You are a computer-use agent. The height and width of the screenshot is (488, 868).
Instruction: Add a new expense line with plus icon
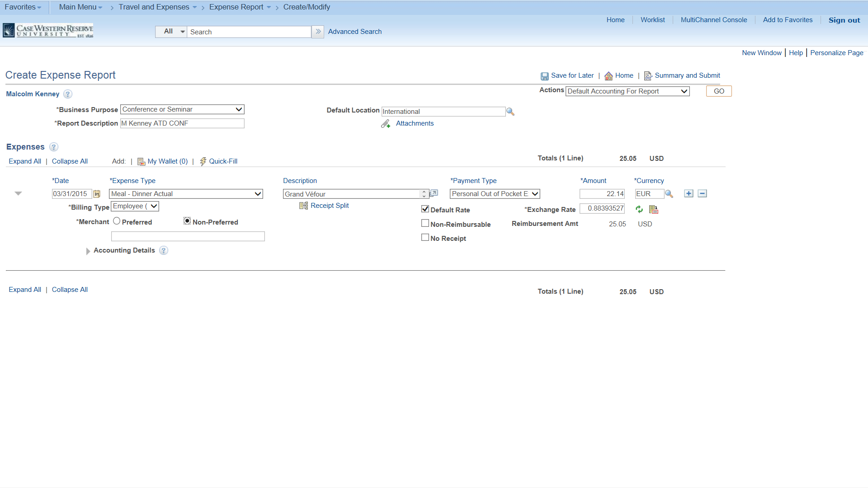(689, 193)
